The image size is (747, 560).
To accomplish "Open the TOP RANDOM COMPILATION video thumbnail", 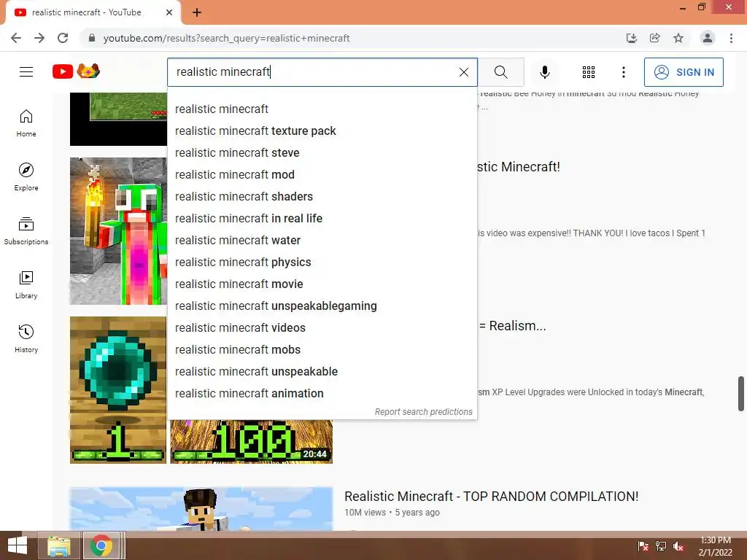I will (201, 508).
